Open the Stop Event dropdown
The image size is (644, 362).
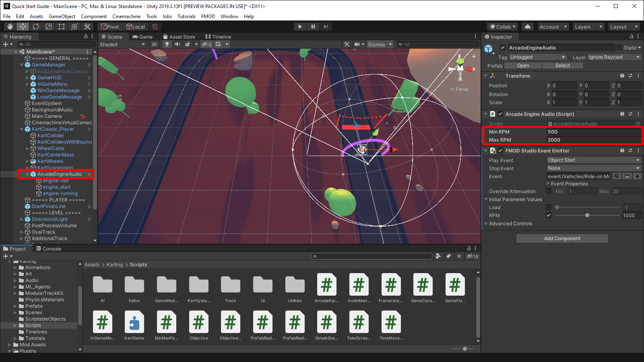click(594, 168)
